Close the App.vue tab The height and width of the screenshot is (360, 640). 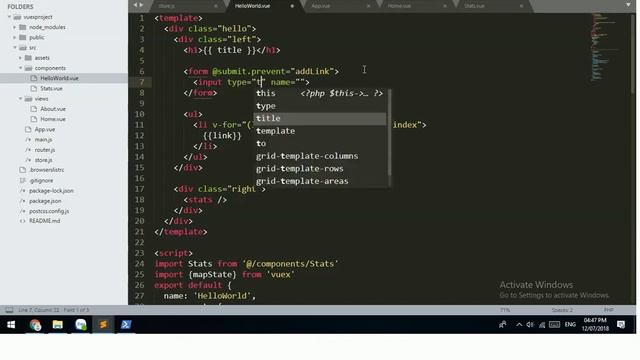coord(369,6)
